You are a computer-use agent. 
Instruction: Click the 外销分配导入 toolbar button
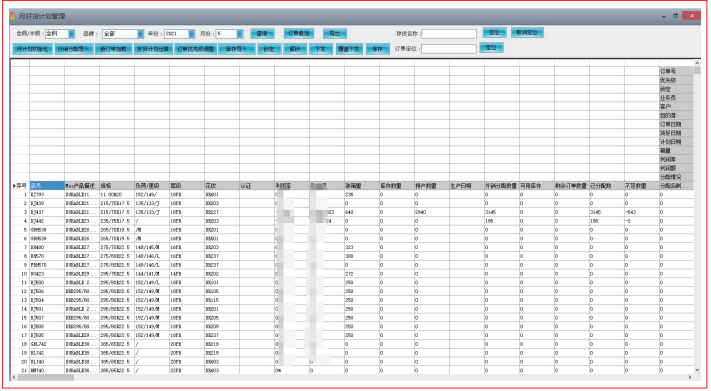click(x=73, y=49)
